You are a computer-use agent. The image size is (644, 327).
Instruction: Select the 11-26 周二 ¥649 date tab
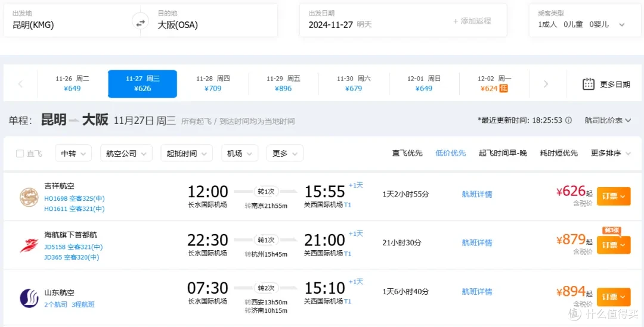click(x=72, y=84)
